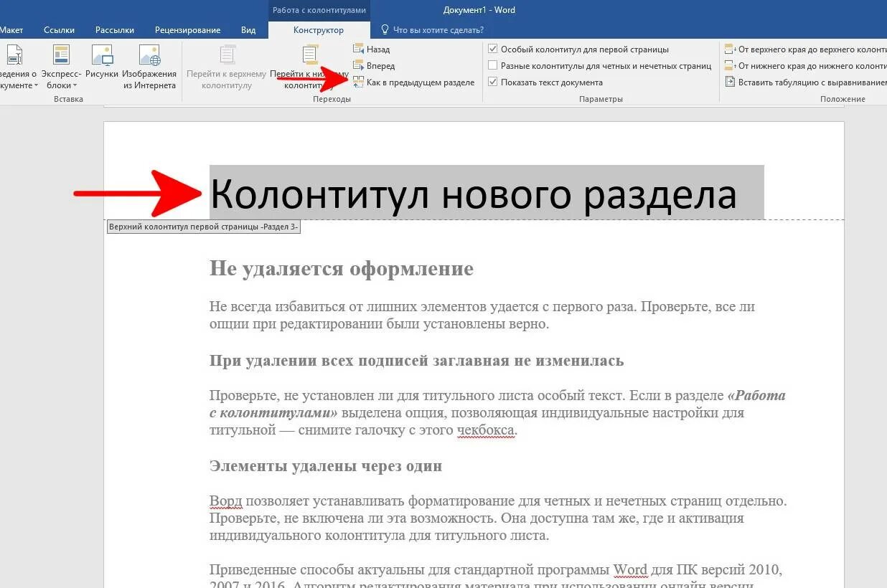Viewport: 887px width, 588px height.
Task: Click the Параметры group label
Action: point(601,99)
